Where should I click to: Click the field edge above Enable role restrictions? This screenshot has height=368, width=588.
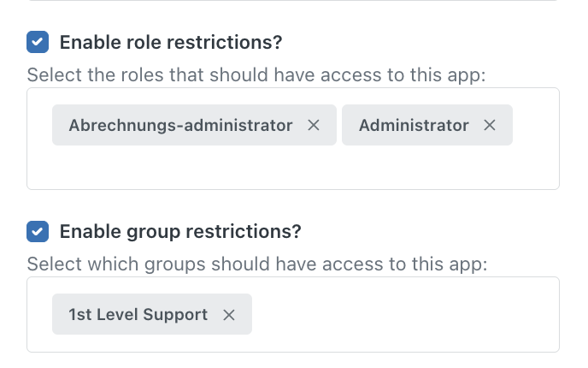pyautogui.click(x=293, y=1)
